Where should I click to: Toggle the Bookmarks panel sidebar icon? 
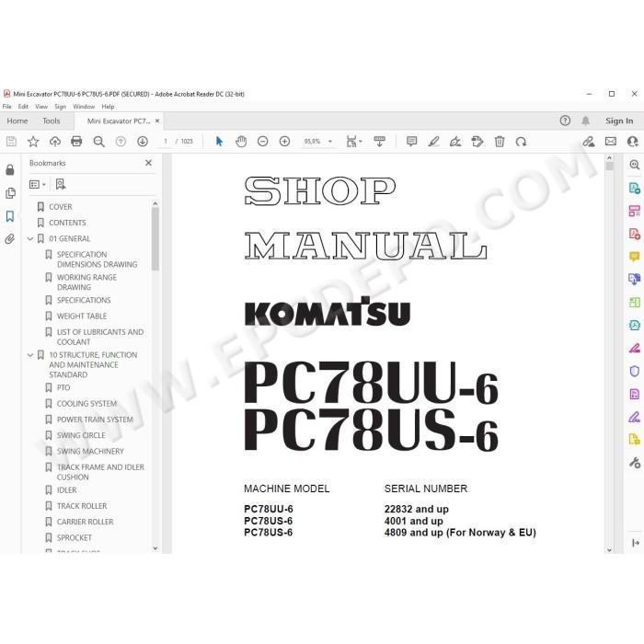pos(10,216)
